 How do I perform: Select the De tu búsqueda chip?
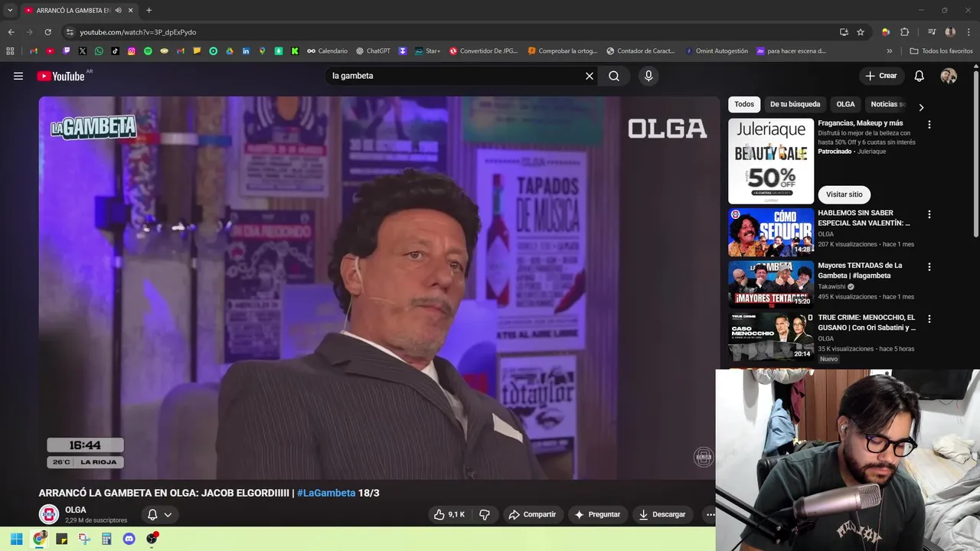pos(795,104)
